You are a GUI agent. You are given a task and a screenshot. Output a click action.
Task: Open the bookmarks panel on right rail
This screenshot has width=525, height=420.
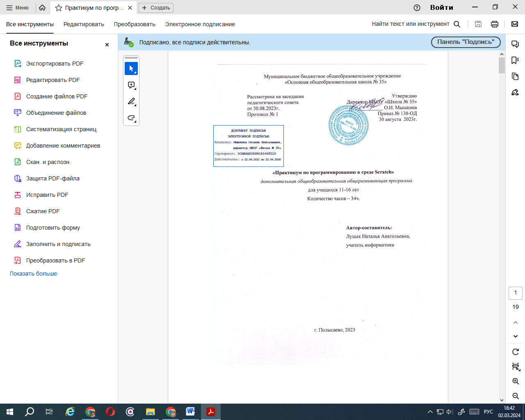(x=515, y=60)
